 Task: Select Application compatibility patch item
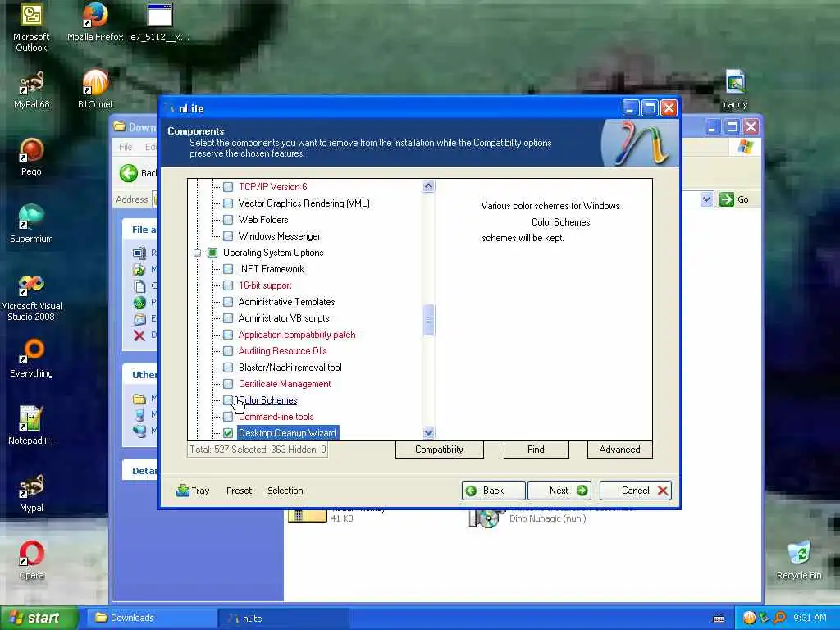pyautogui.click(x=297, y=335)
